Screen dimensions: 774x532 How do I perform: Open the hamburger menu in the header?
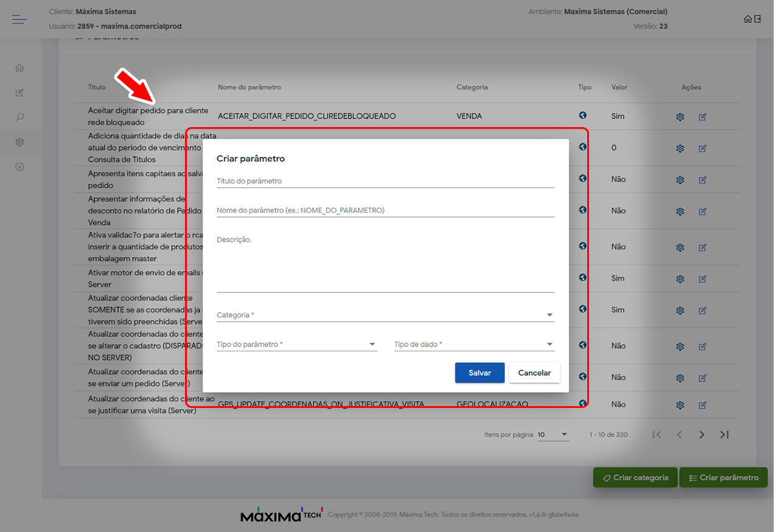click(x=19, y=20)
